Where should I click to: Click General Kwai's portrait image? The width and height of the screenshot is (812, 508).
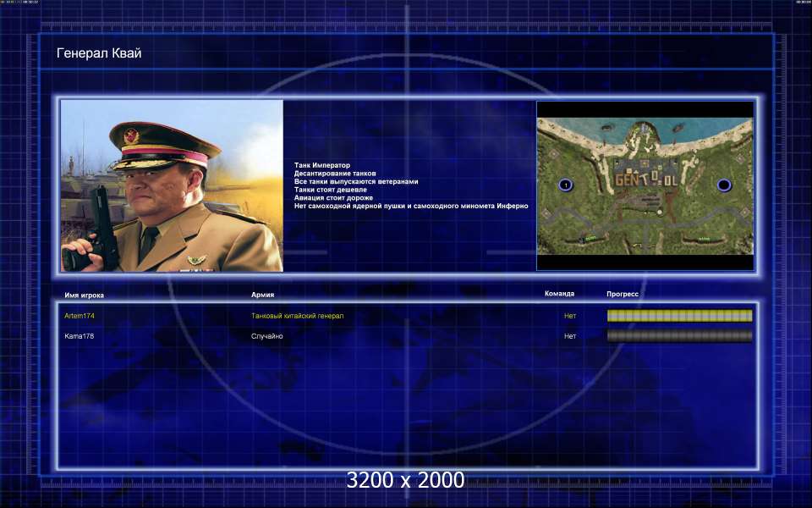[172, 185]
